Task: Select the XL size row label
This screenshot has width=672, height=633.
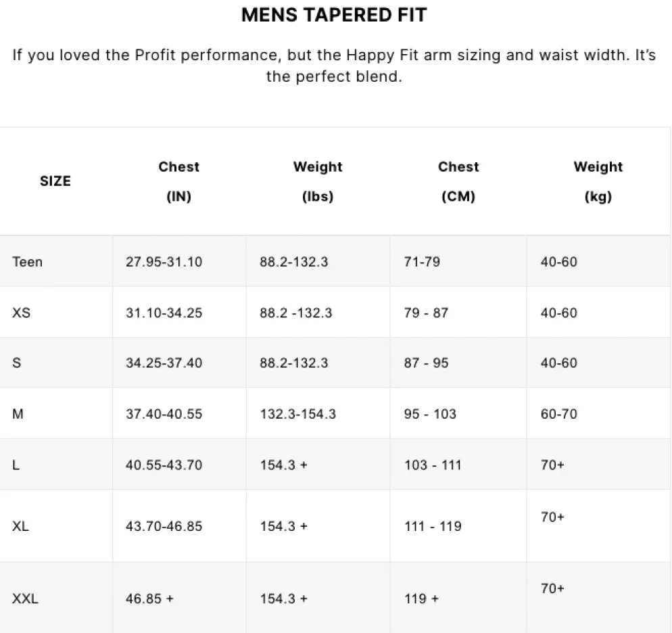Action: click(x=20, y=526)
